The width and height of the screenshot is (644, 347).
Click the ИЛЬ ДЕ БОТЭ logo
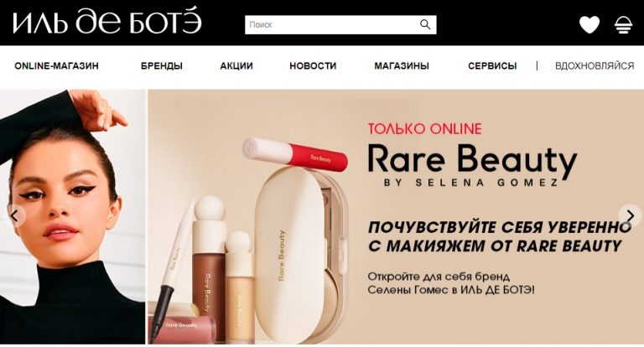click(107, 21)
